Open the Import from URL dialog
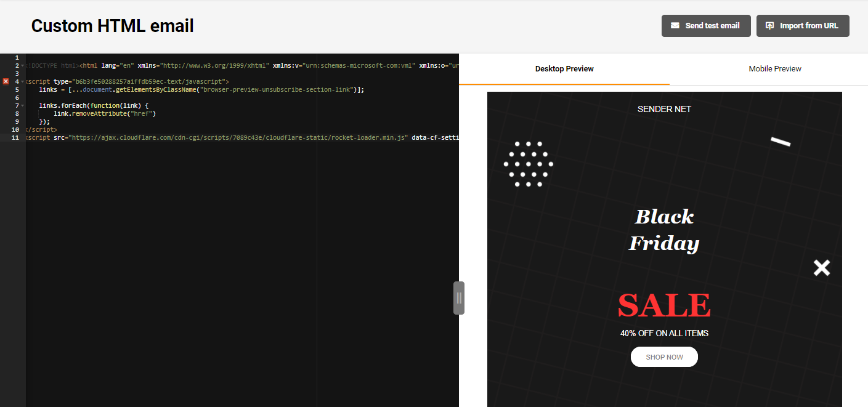Viewport: 868px width, 407px height. click(x=803, y=25)
